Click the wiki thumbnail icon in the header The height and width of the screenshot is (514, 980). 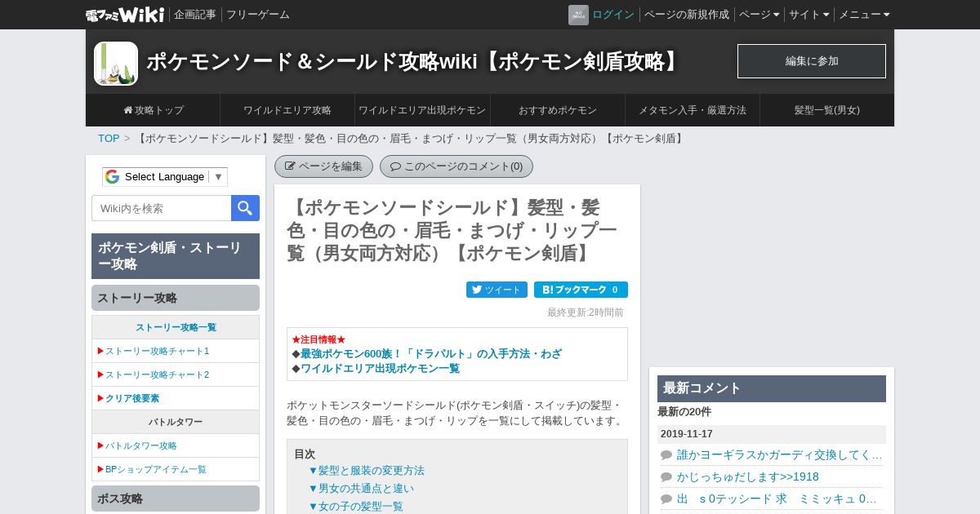[x=116, y=64]
